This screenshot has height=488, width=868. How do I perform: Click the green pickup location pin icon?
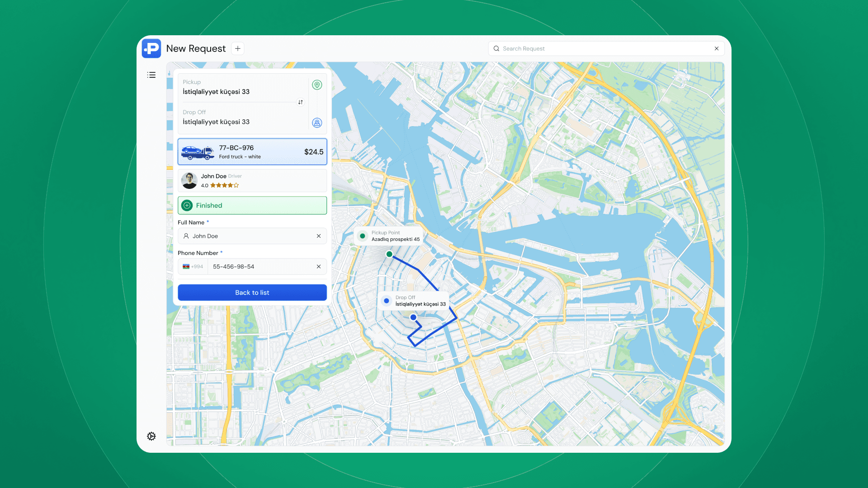[317, 84]
